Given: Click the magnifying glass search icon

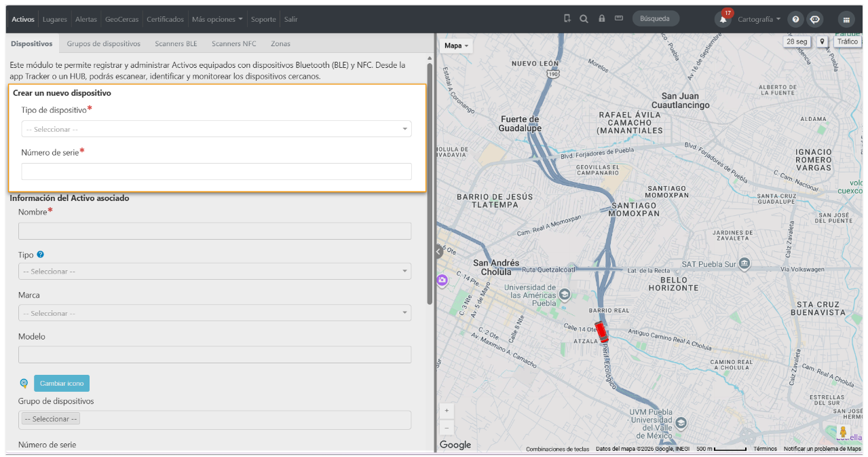Looking at the screenshot, I should (x=584, y=19).
